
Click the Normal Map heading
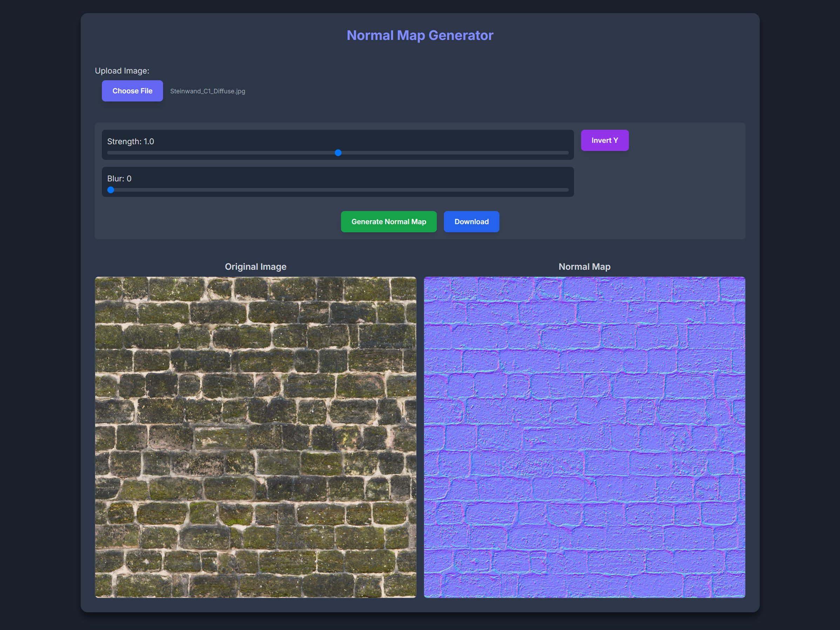[584, 267]
